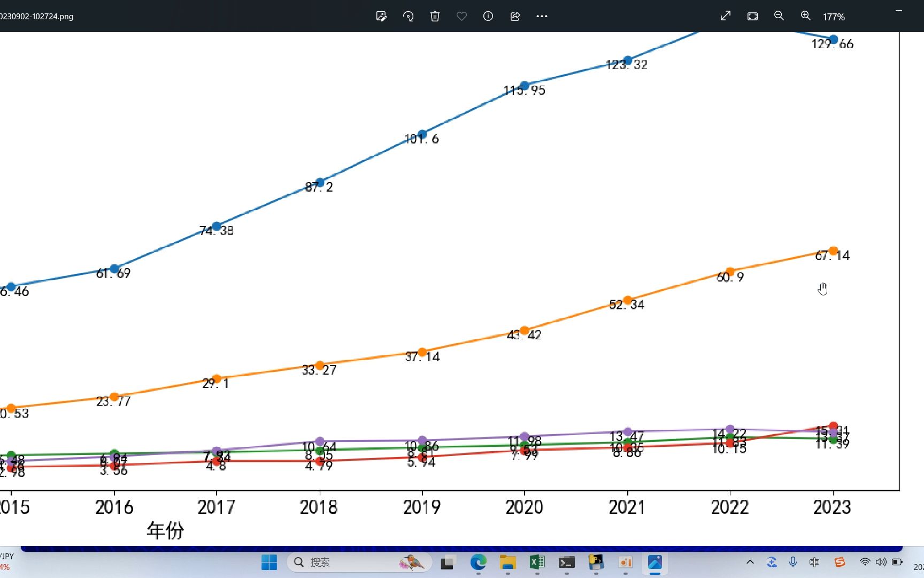
Task: Show file info panel
Action: pos(488,17)
